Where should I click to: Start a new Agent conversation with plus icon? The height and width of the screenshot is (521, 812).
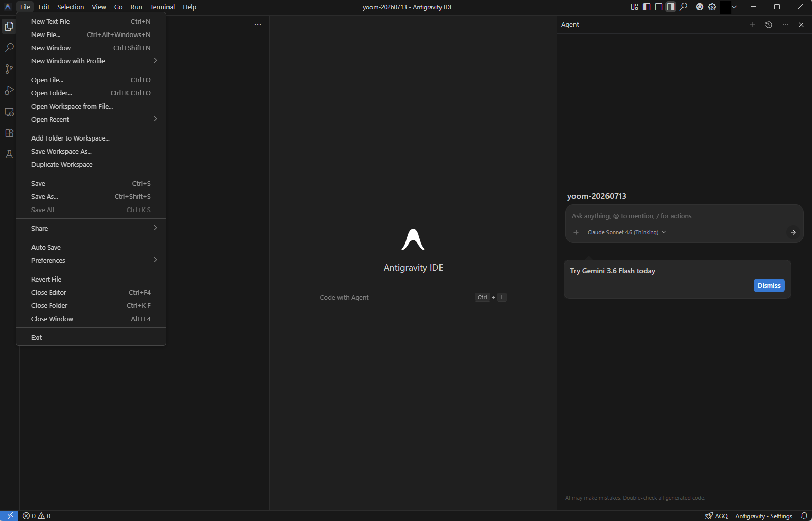tap(753, 25)
